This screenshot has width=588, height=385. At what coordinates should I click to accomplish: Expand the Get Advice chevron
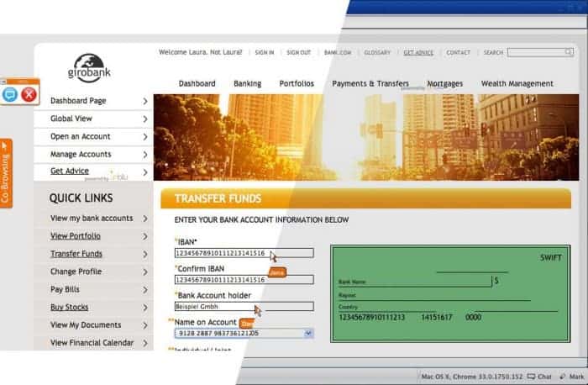click(145, 172)
